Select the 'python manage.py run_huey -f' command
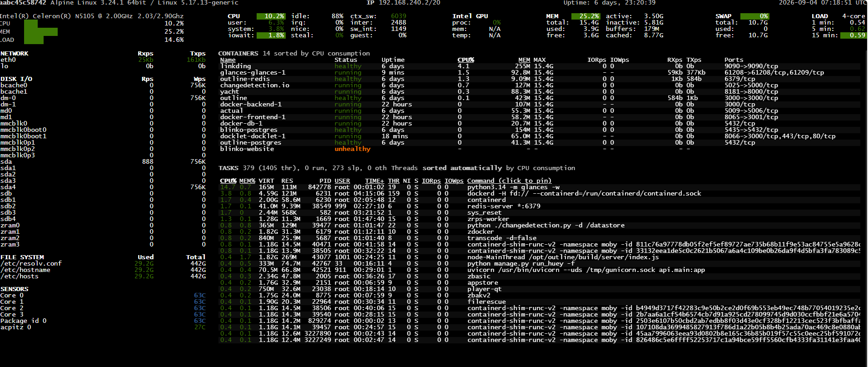 pyautogui.click(x=521, y=263)
